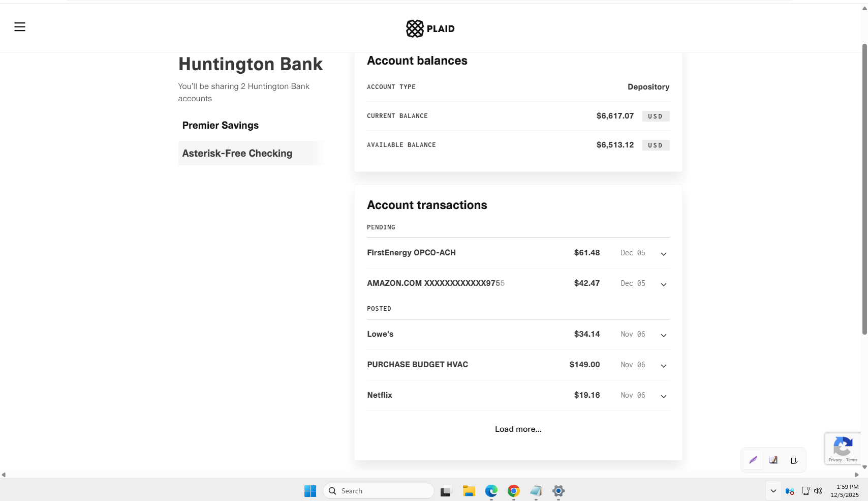Expand the PURCHASE BUDGET HVAC transaction
Screen dimensions: 868x501
click(x=663, y=365)
